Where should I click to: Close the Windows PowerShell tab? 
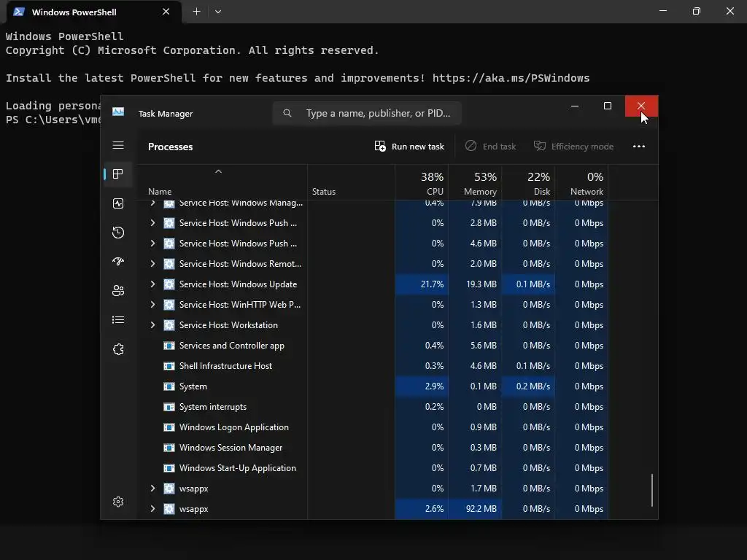(x=166, y=12)
